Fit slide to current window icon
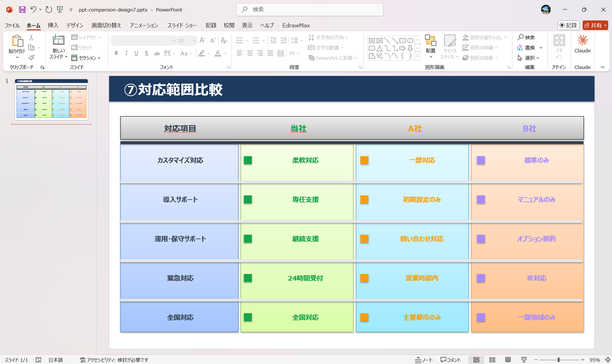612x364 pixels. tap(608, 360)
